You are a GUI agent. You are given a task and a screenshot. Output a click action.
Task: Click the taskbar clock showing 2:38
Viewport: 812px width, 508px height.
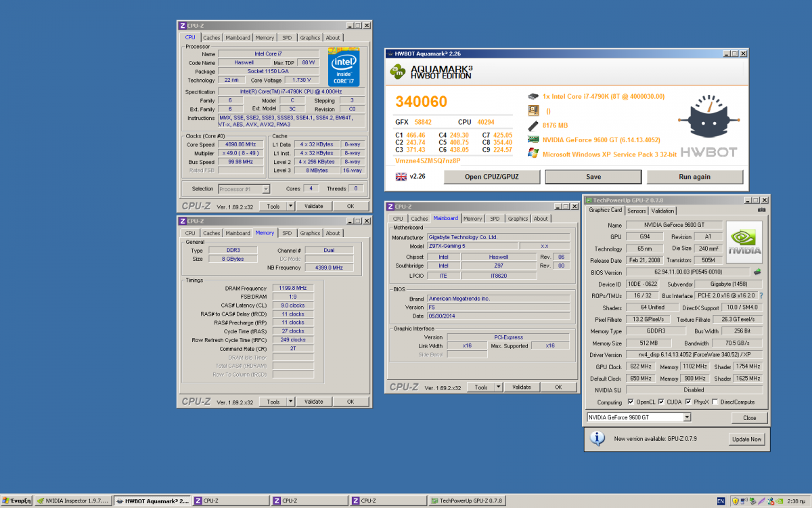[796, 501]
